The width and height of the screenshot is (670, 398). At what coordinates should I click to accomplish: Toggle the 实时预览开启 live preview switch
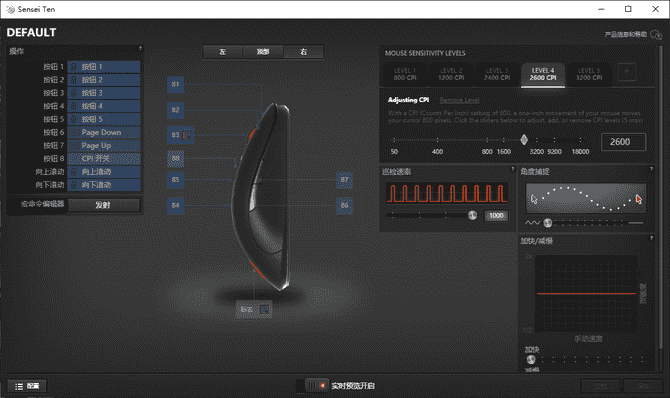[x=312, y=386]
